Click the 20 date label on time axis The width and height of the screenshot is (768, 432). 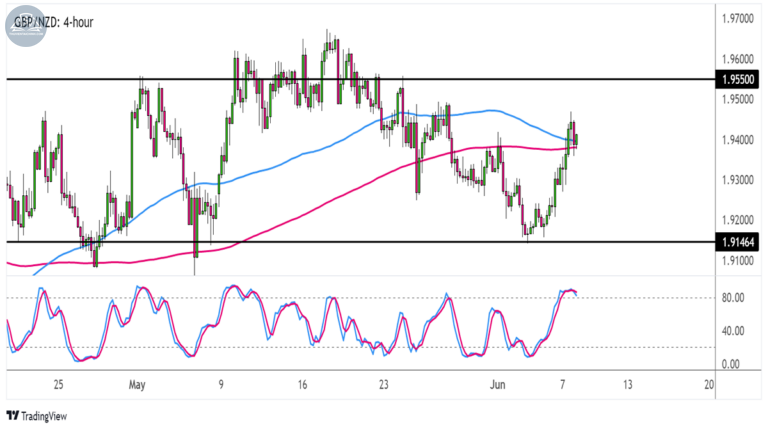709,384
